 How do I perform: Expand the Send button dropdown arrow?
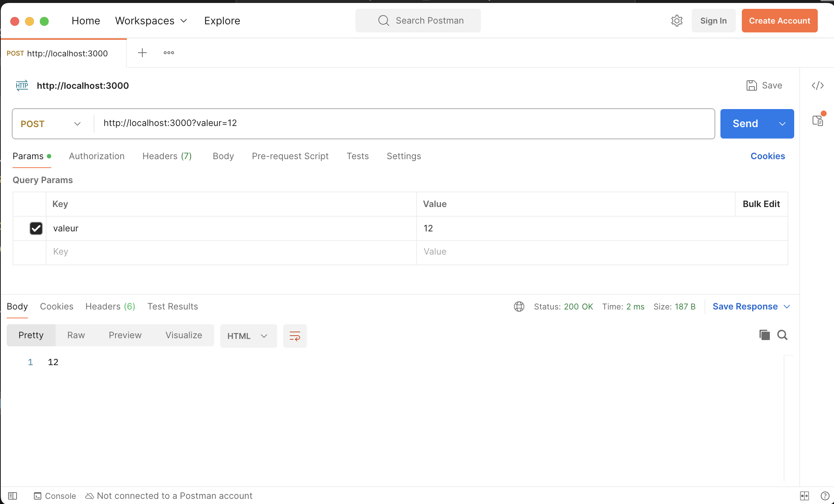[x=782, y=124]
